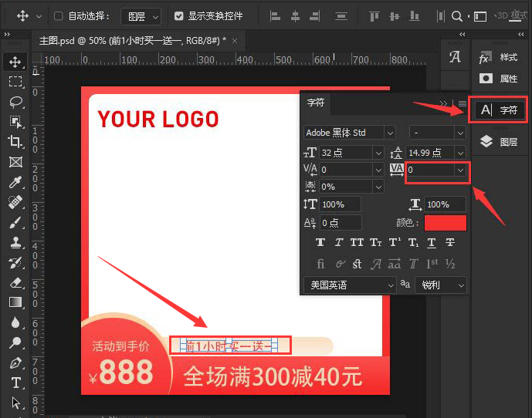Open the glyphs panel icon

(x=455, y=57)
